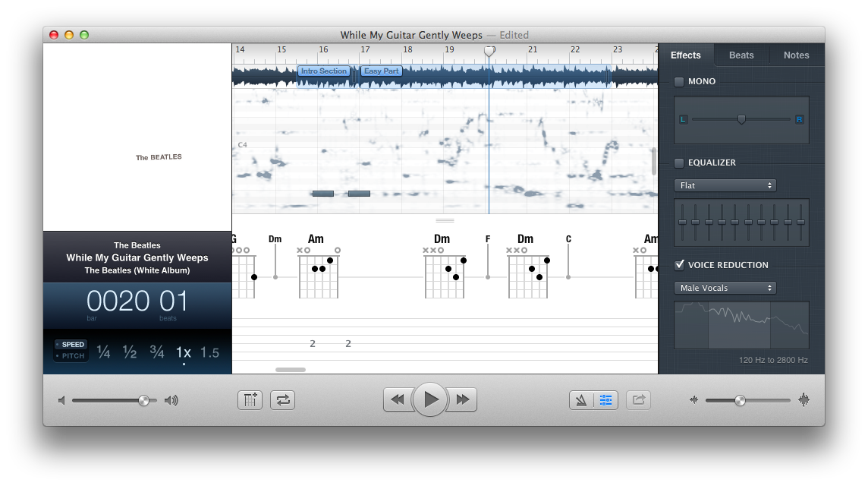Click the metronome icon button
Screen dimensions: 868x486
point(581,399)
